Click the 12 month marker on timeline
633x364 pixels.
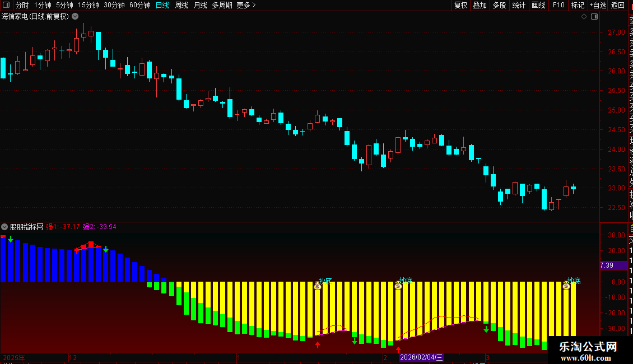pyautogui.click(x=73, y=357)
